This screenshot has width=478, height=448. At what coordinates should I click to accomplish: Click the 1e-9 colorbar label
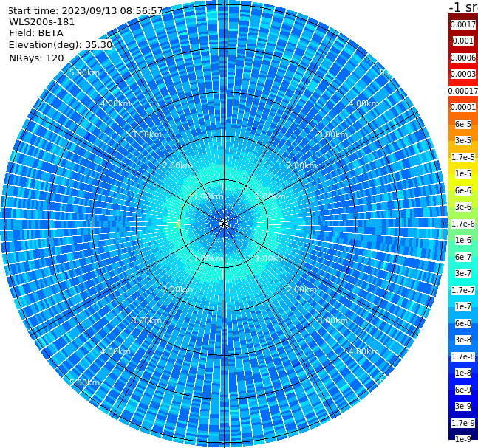tap(463, 439)
